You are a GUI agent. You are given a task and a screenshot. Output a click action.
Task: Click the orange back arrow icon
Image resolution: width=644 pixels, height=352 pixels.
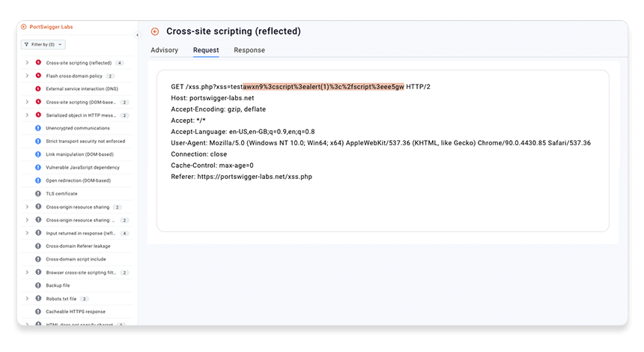(x=155, y=31)
